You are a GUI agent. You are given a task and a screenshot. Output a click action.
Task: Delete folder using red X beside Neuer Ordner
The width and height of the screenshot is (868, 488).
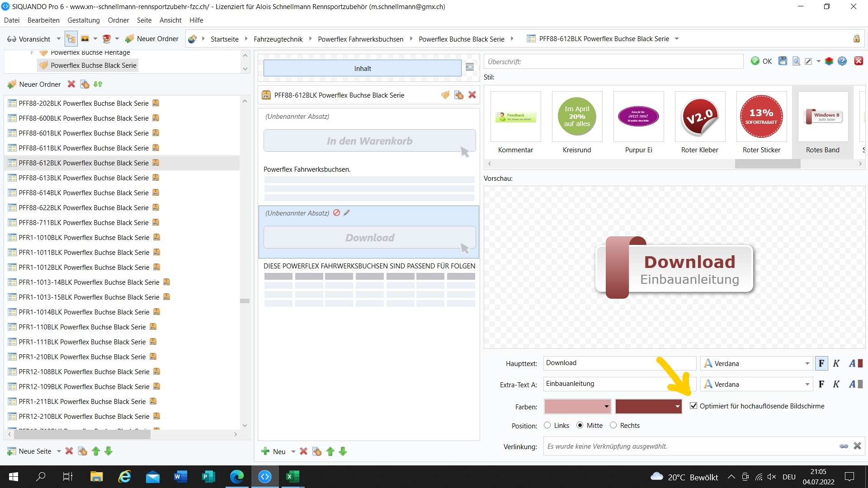[x=71, y=84]
